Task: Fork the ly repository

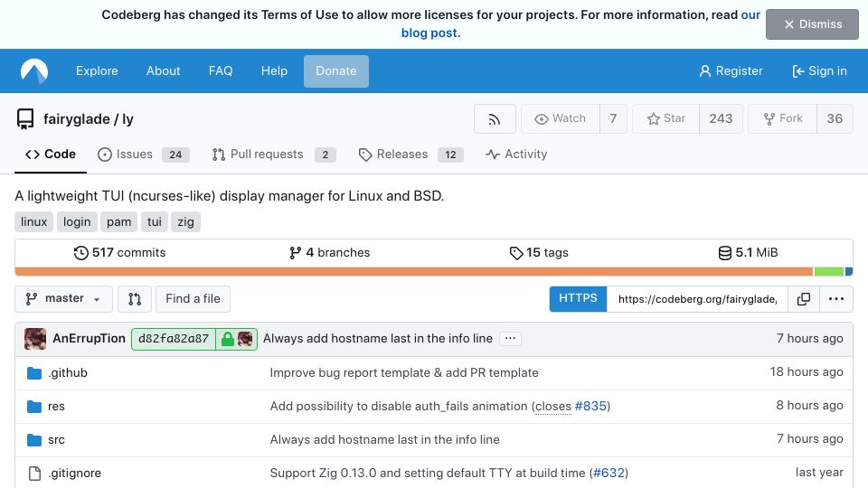Action: point(783,118)
